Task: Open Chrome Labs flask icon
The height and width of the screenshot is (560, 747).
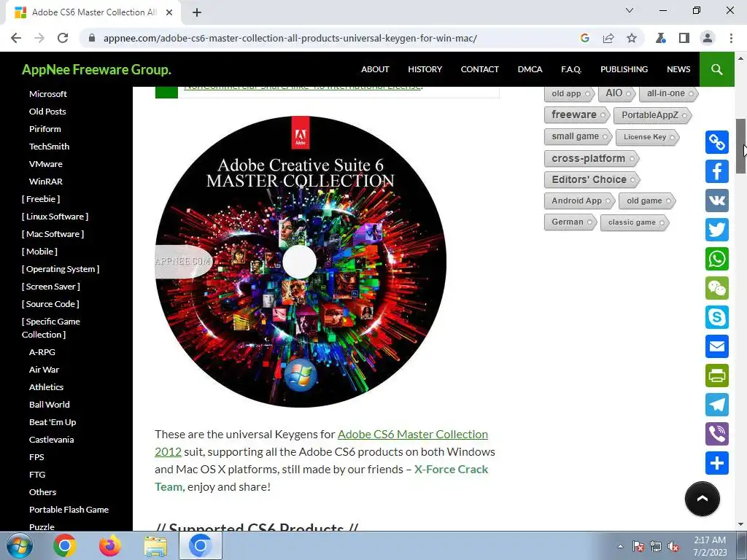Action: (661, 38)
